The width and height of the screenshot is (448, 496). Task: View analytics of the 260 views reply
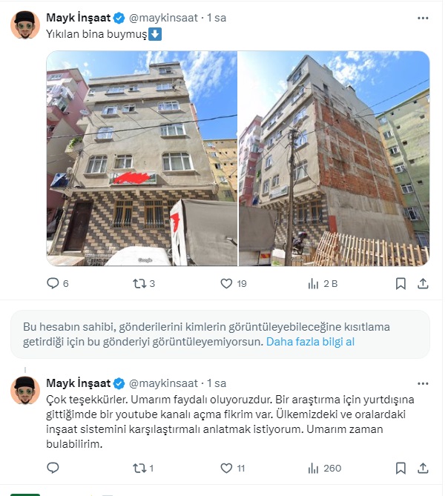click(324, 468)
